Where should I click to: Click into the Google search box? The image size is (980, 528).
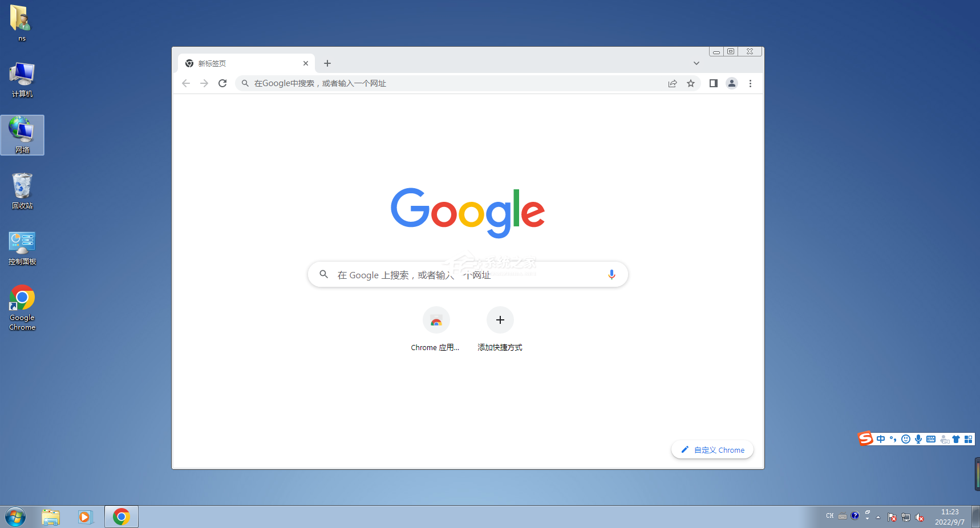coord(468,275)
